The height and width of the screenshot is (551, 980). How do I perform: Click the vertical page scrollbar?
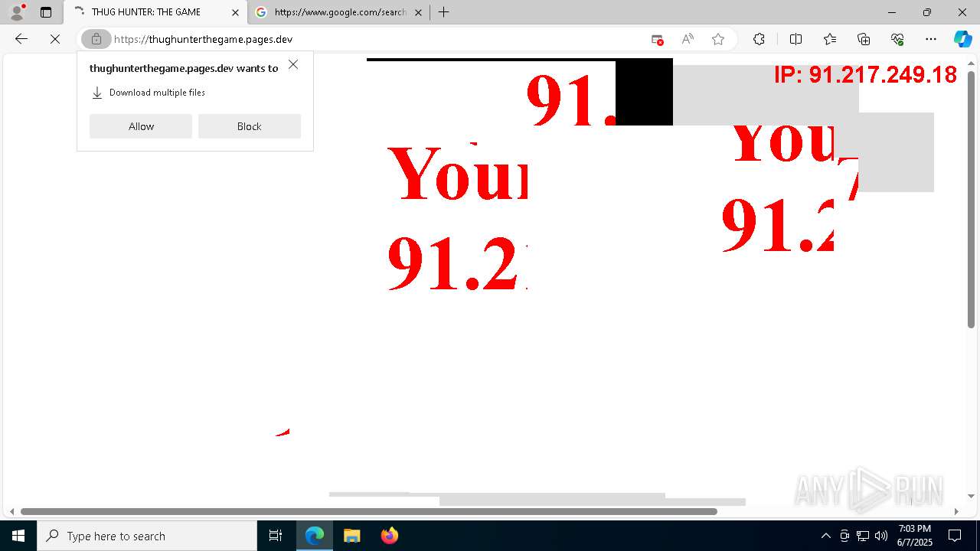coord(971,201)
